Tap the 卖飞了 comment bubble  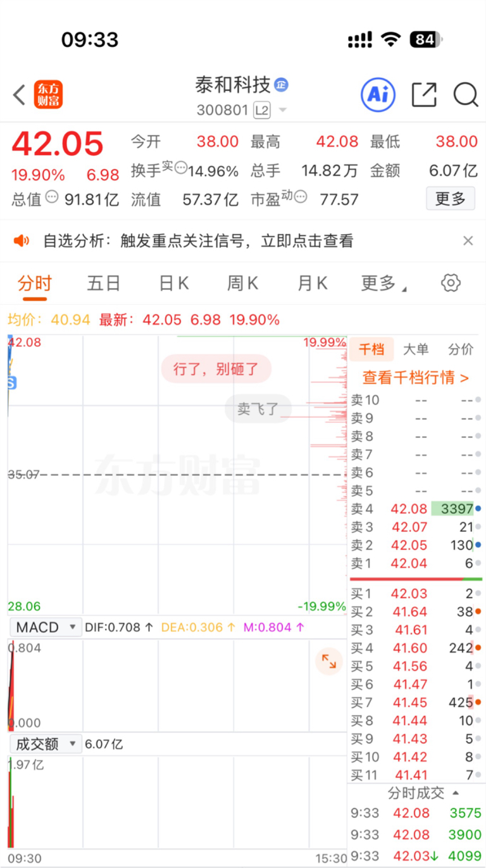(258, 409)
